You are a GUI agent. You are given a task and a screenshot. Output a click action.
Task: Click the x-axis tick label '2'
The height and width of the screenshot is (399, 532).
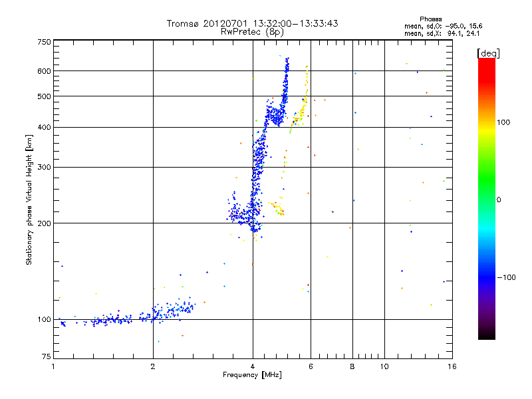[153, 366]
